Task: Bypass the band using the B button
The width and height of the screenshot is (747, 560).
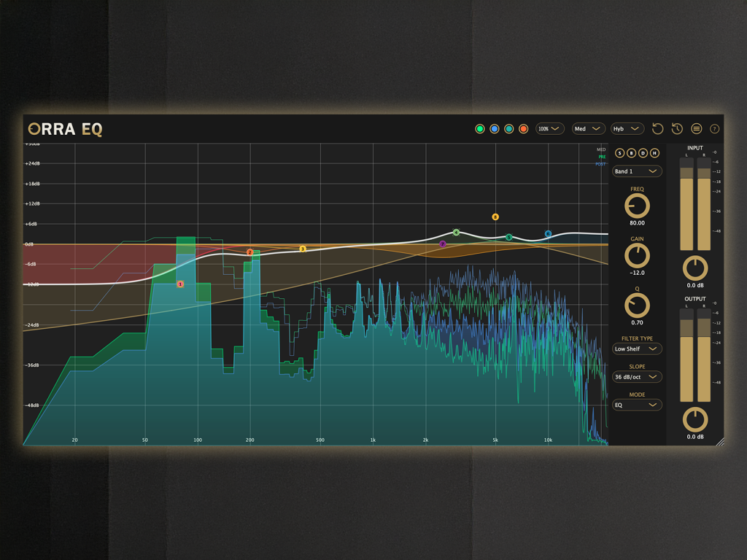Action: (x=631, y=152)
